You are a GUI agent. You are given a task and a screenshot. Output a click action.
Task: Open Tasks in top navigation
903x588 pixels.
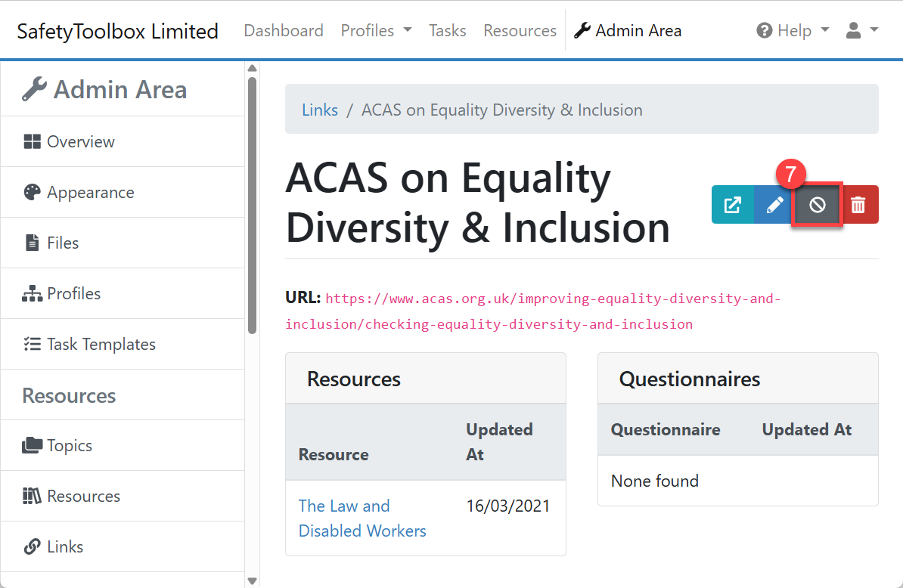coord(448,30)
